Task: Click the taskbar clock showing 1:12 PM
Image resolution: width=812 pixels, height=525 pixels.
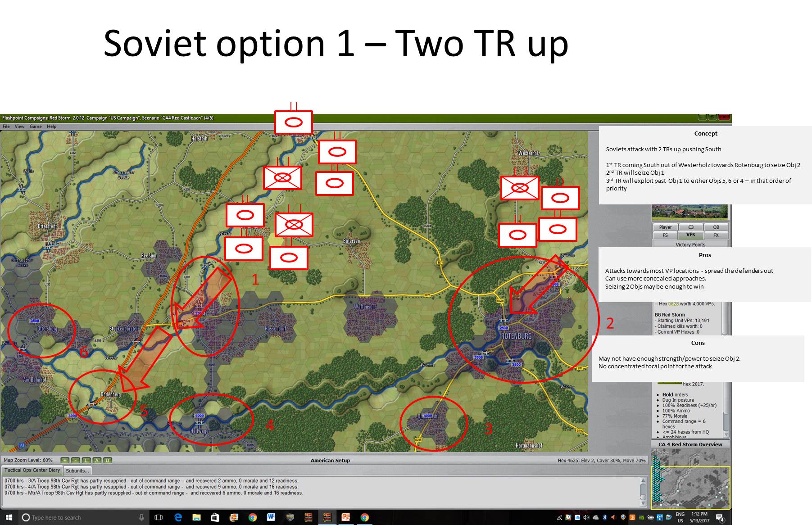Action: pyautogui.click(x=699, y=517)
